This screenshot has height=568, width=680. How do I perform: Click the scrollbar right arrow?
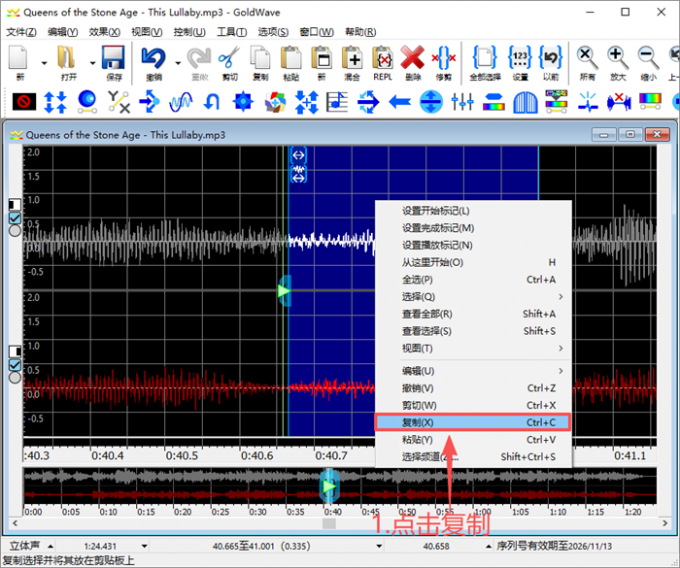coord(665,523)
